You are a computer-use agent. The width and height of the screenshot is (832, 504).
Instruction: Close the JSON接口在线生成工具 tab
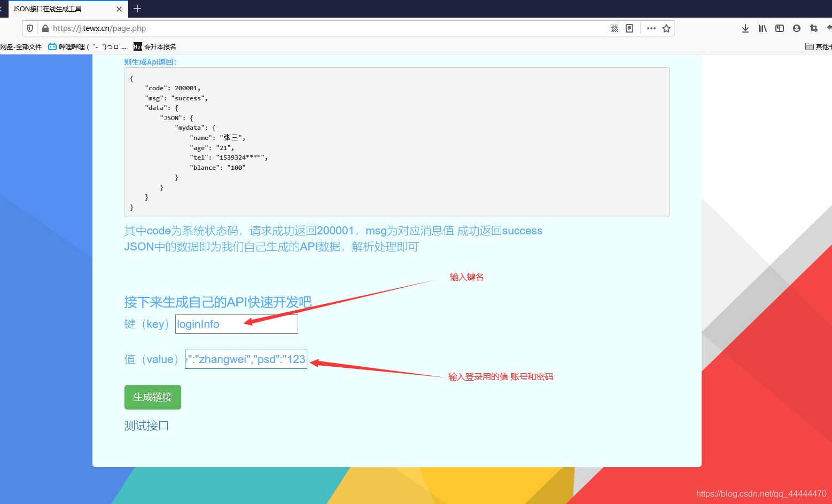(x=119, y=9)
